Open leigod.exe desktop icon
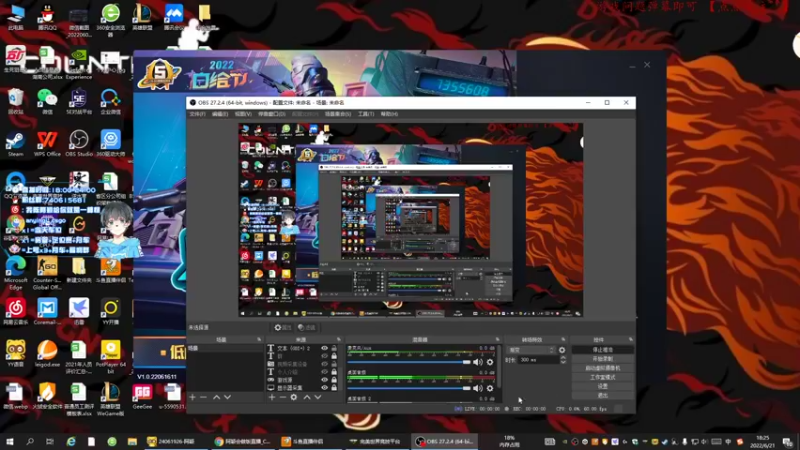 pyautogui.click(x=47, y=353)
